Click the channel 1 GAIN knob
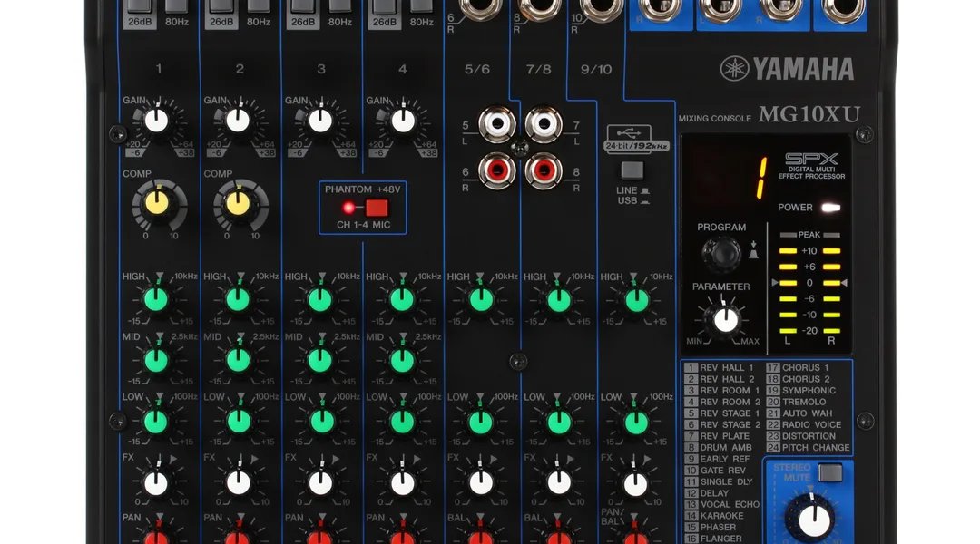 [157, 121]
